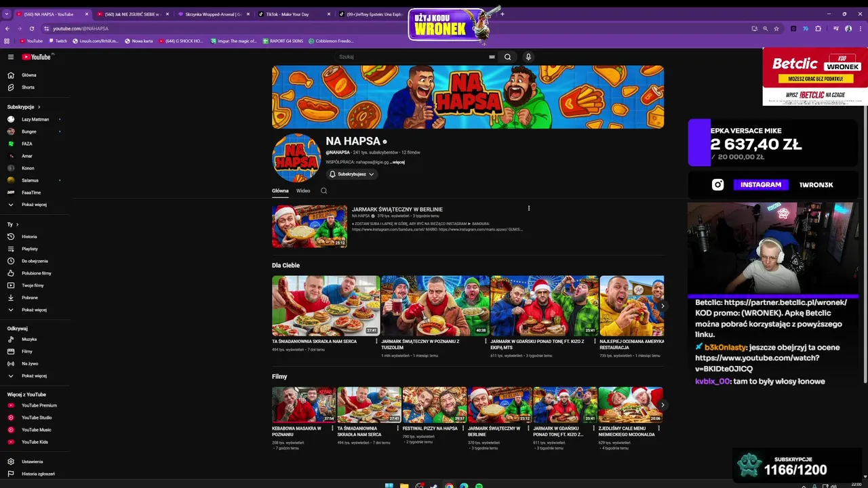
Task: Open Do obejrzenia watch-later list
Action: coord(35,261)
